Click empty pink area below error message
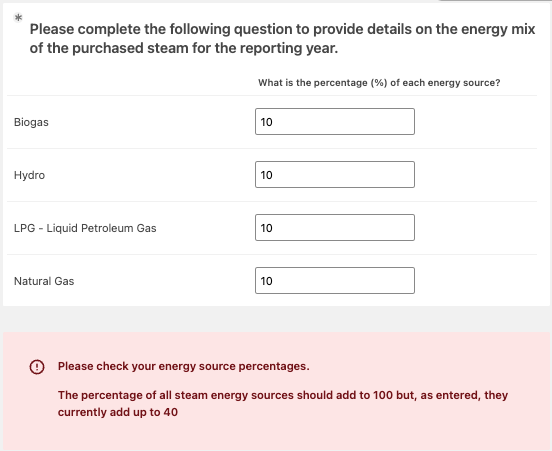This screenshot has height=451, width=552. coord(276,437)
